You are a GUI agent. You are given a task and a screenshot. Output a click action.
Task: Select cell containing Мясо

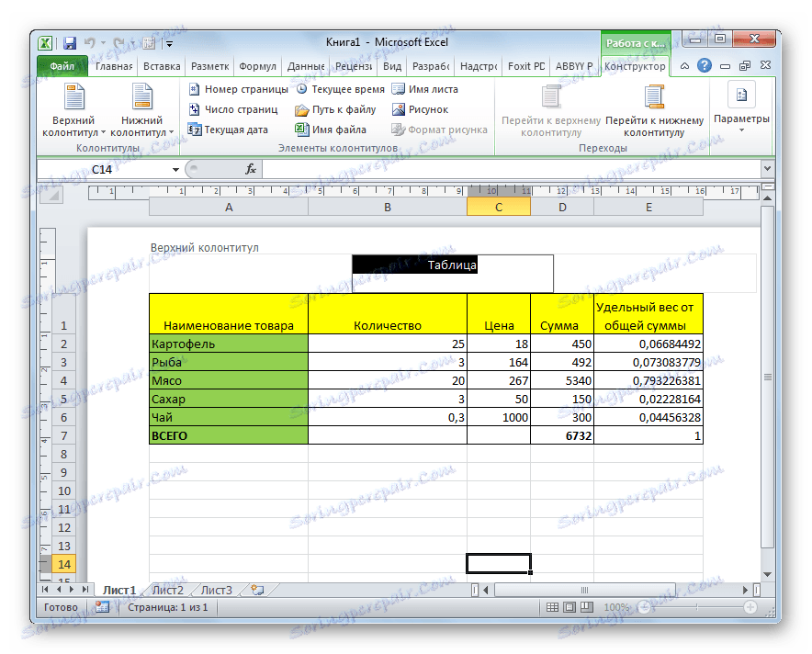point(229,380)
